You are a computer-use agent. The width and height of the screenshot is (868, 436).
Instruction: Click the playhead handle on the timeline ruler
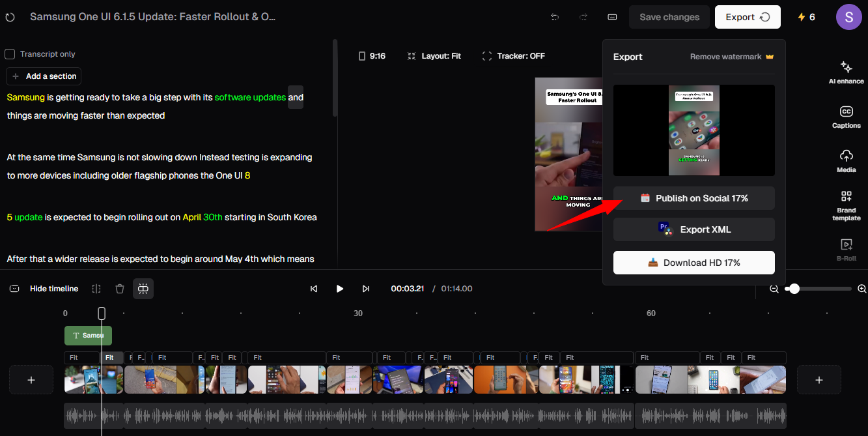point(102,313)
